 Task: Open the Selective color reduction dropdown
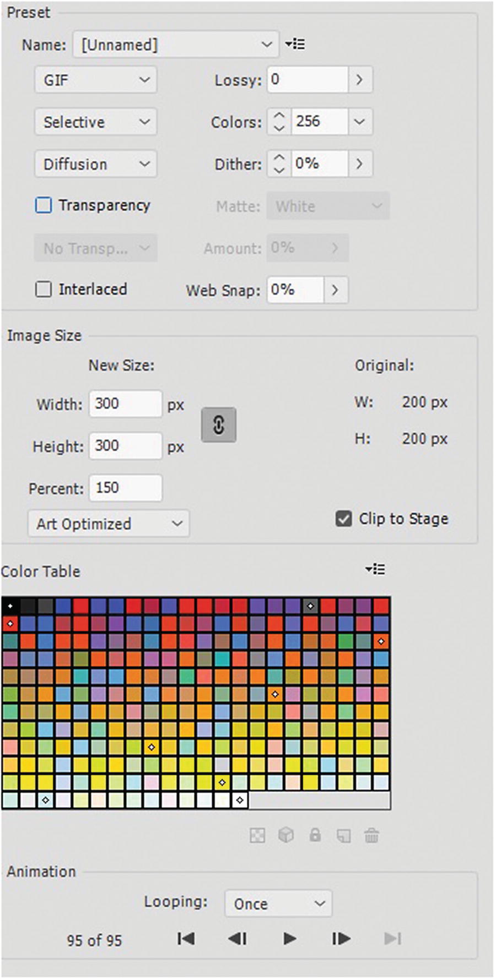click(x=95, y=122)
